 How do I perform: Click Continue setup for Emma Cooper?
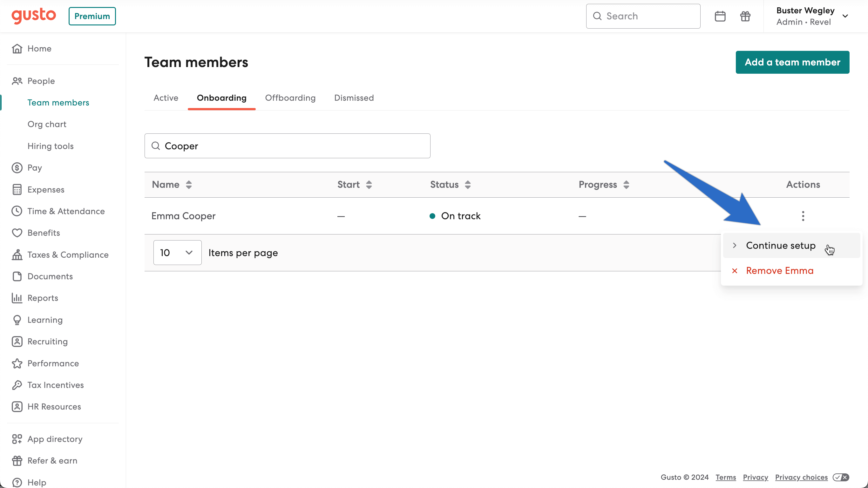(781, 246)
